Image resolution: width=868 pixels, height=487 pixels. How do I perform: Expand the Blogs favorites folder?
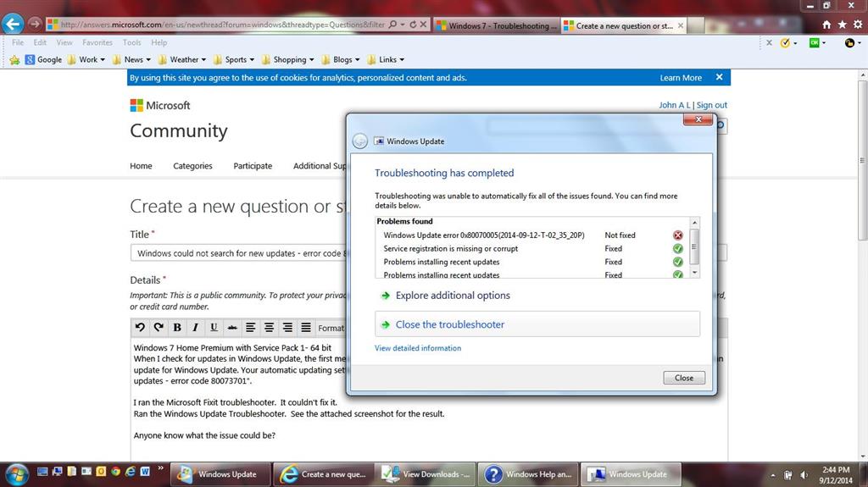click(340, 60)
